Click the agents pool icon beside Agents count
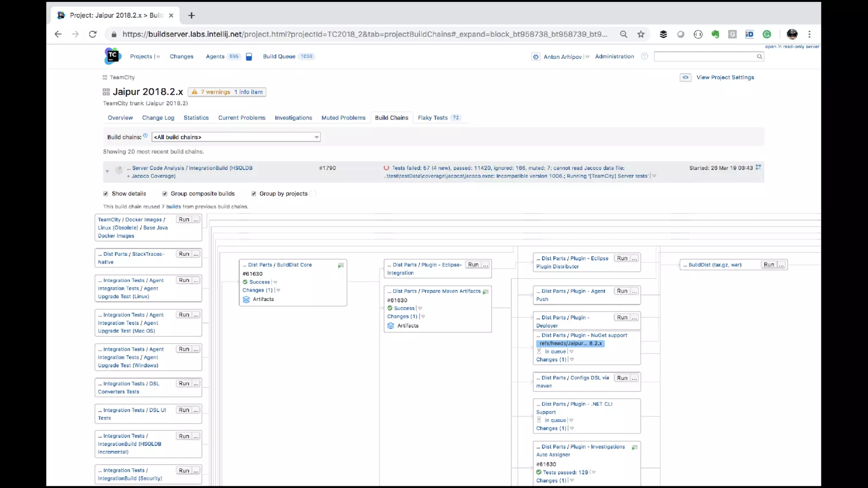This screenshot has width=868, height=488. tap(249, 57)
